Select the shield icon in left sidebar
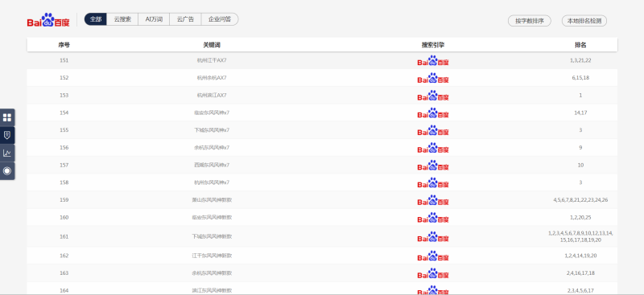Screen dimensions: 644x295 pyautogui.click(x=7, y=135)
